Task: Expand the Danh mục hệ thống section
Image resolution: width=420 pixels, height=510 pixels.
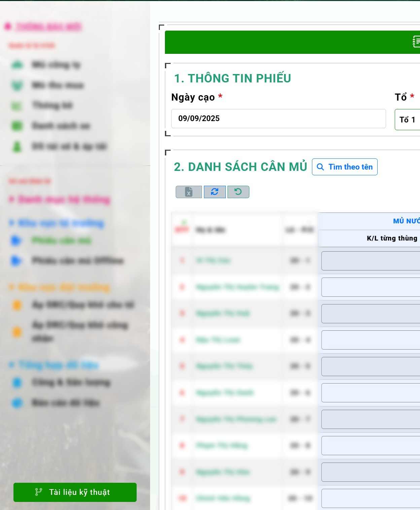Action: [64, 200]
